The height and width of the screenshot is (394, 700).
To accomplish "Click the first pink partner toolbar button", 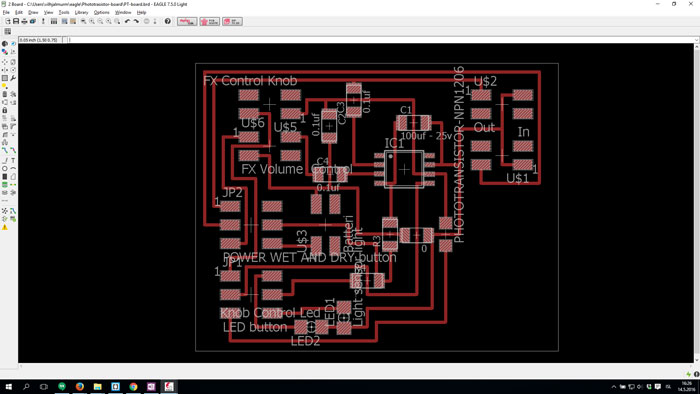I will click(187, 21).
